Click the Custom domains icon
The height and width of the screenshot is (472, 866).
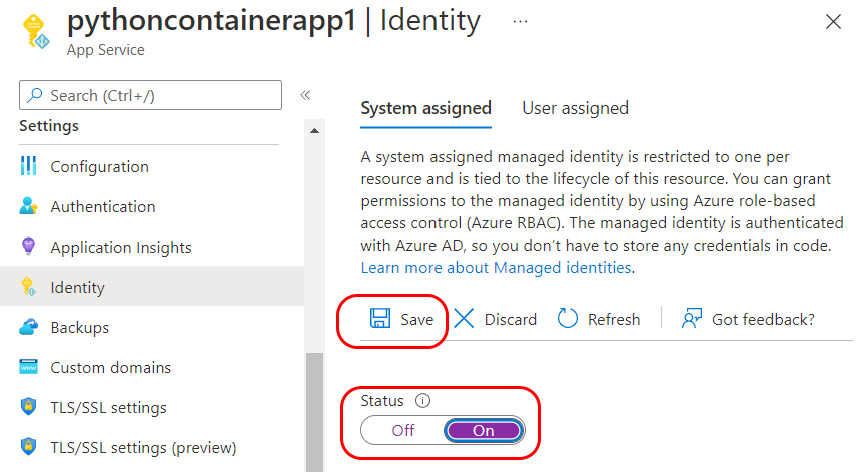pos(29,368)
